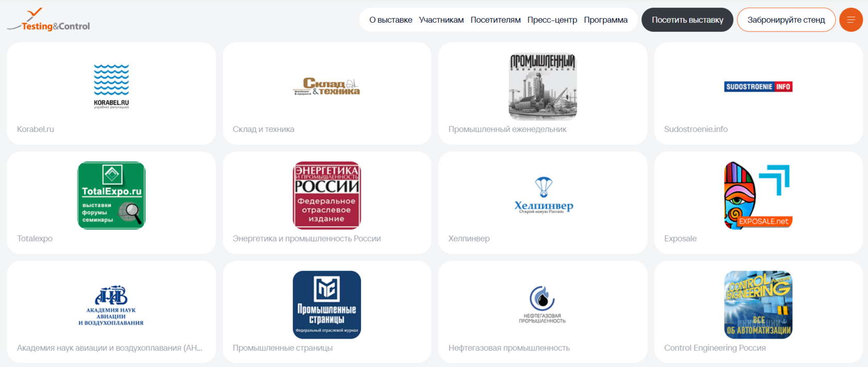Open the Посетителям menu

(x=495, y=20)
